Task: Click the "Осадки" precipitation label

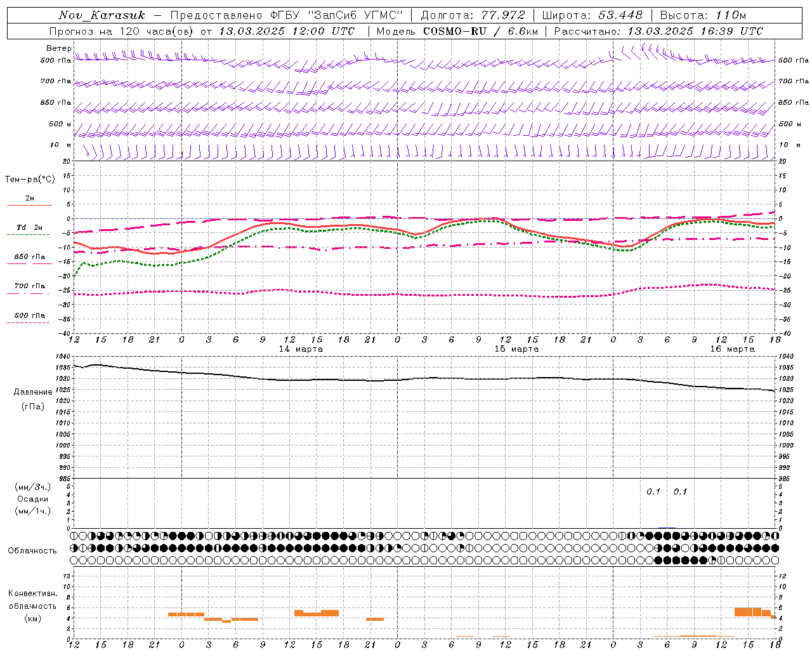Action: [x=33, y=499]
